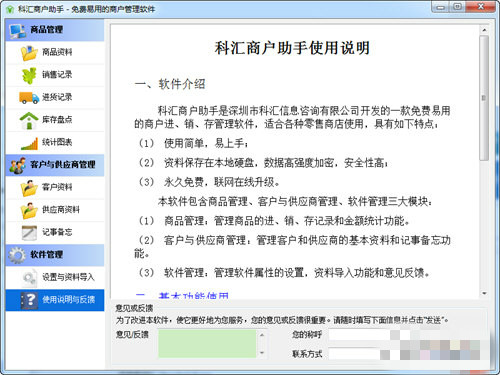Click the 库存盘点 house icon

point(29,120)
